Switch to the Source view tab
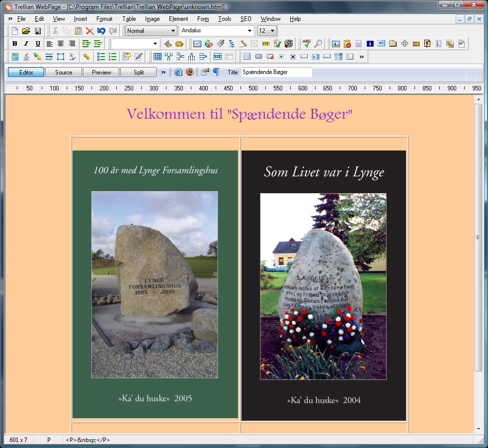The image size is (488, 448). tap(64, 73)
